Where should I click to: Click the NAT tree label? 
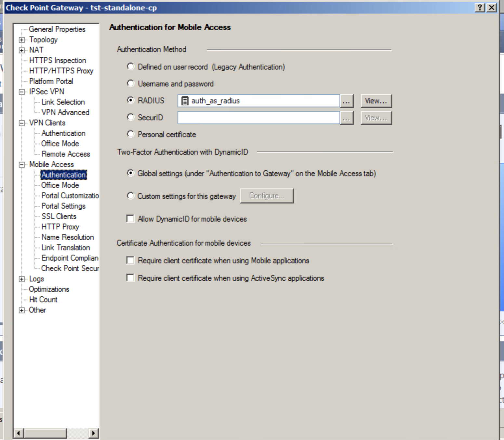click(x=36, y=50)
